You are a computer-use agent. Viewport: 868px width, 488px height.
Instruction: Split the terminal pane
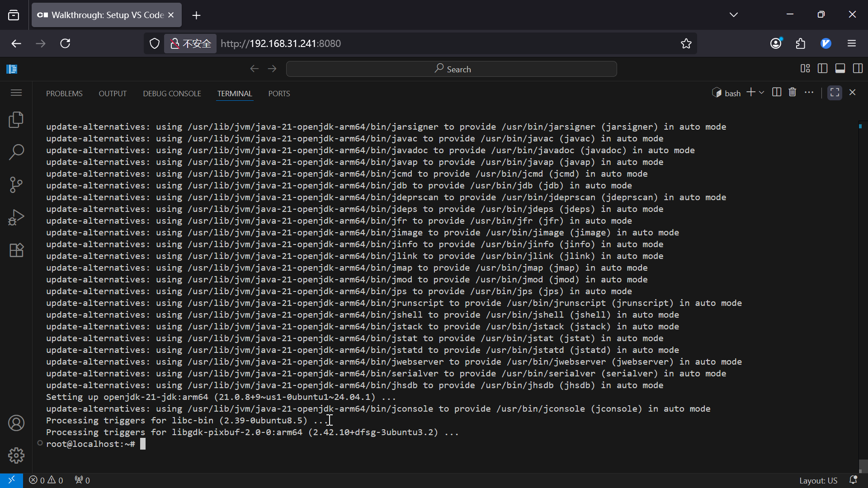pyautogui.click(x=777, y=92)
